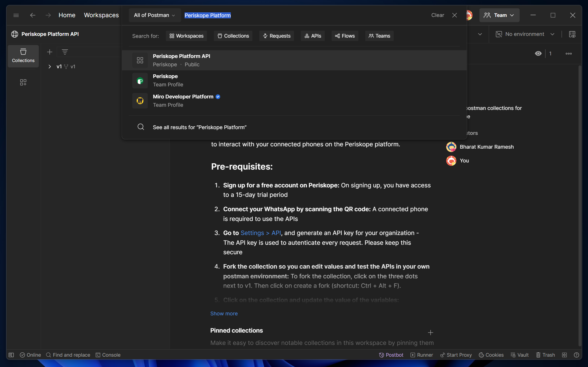588x367 pixels.
Task: Open the Team dropdown
Action: click(x=499, y=15)
